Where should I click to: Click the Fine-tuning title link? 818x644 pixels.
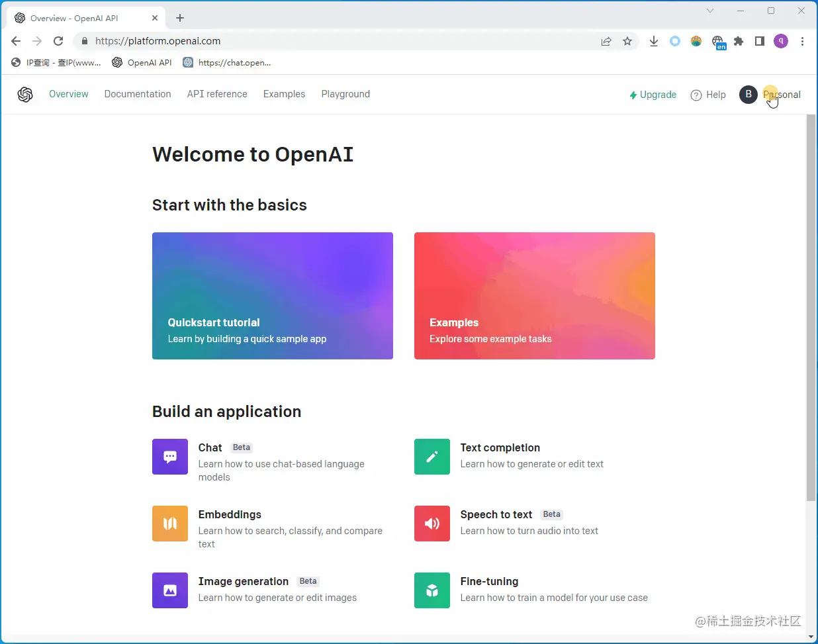[489, 581]
